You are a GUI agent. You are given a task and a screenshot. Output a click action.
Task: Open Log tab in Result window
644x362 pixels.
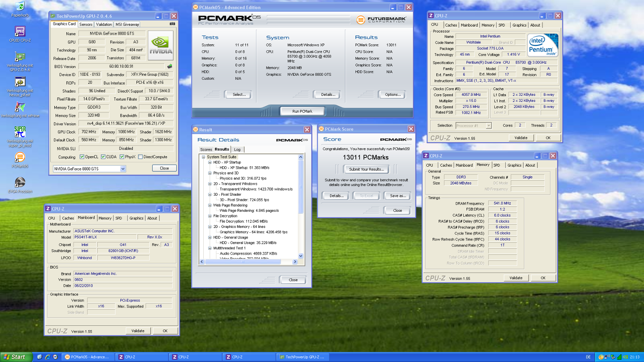[237, 149]
